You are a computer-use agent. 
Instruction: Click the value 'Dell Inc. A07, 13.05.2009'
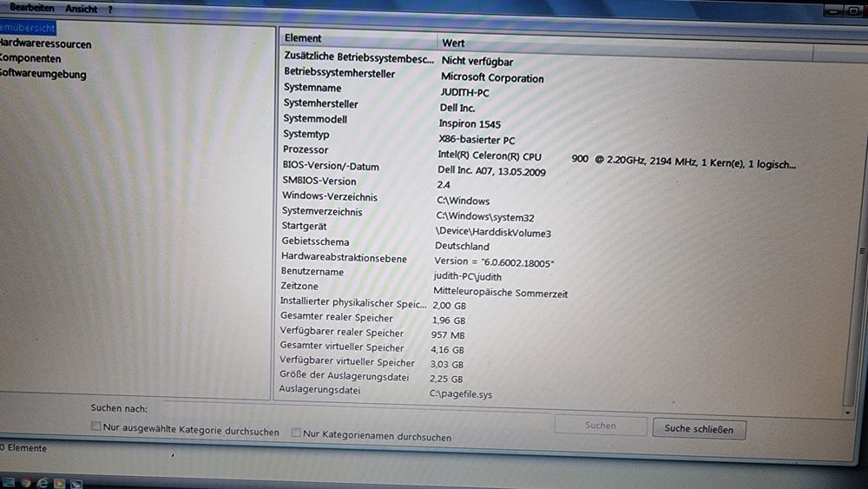[491, 171]
